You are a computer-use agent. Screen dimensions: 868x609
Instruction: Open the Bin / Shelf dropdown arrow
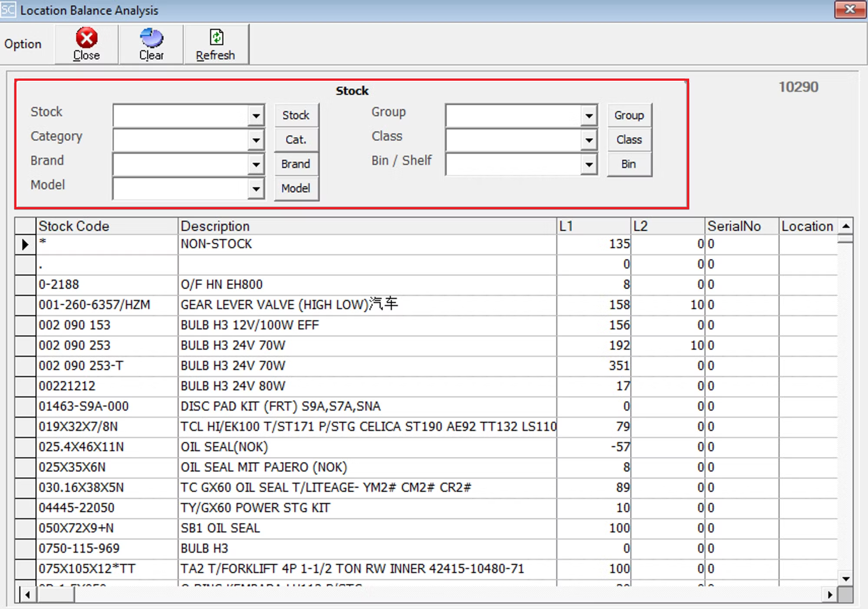[x=589, y=164]
